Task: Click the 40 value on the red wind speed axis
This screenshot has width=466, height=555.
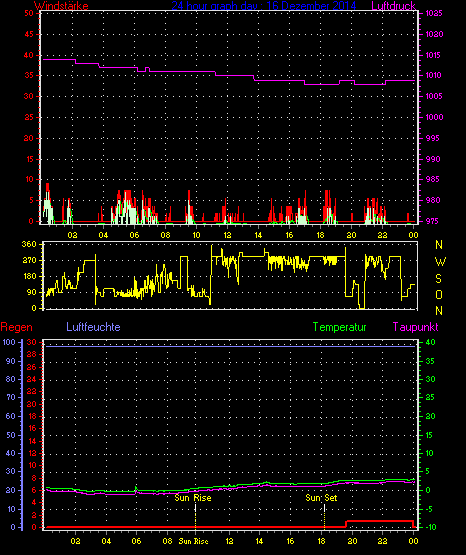Action: click(x=29, y=55)
